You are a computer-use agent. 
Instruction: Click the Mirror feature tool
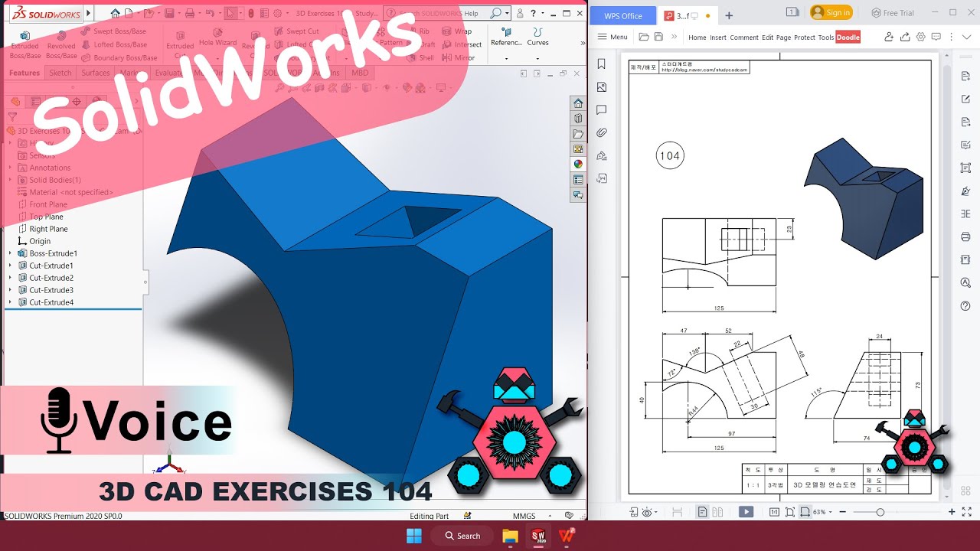click(x=459, y=57)
